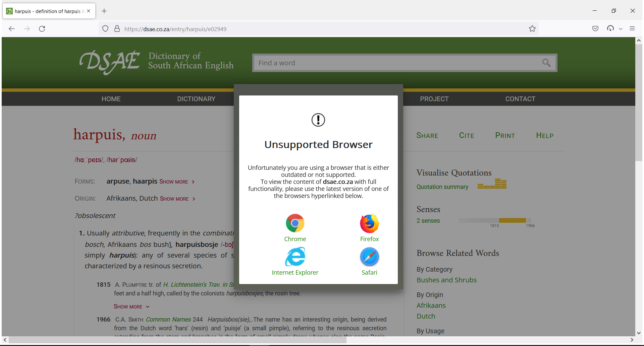Click the save to Pocket icon
Viewport: 644px width, 346px height.
pyautogui.click(x=595, y=29)
